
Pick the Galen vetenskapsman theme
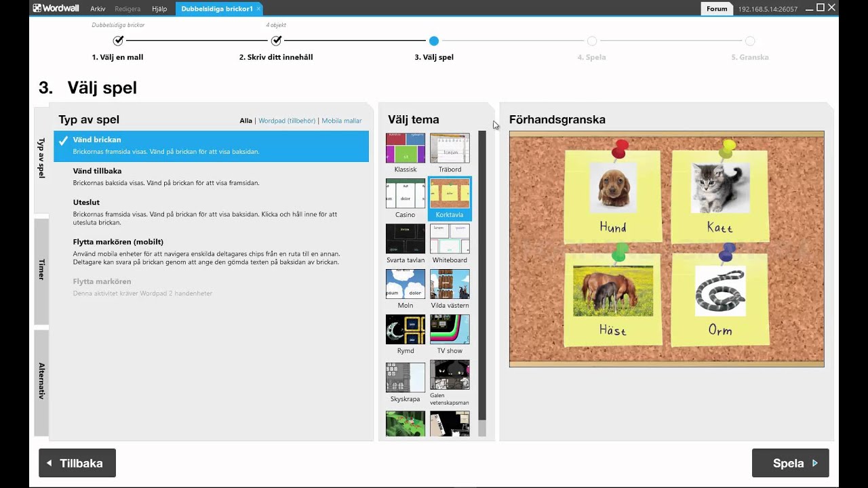point(450,375)
